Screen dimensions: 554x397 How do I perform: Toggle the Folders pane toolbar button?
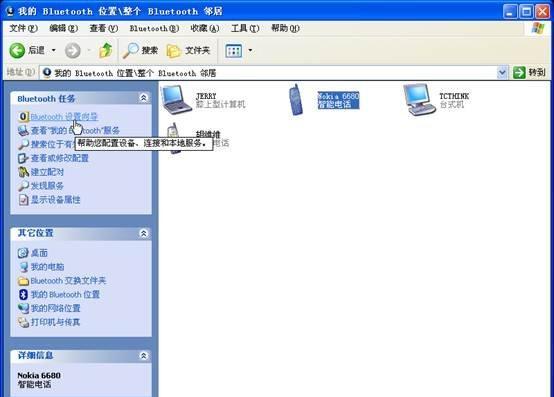188,51
